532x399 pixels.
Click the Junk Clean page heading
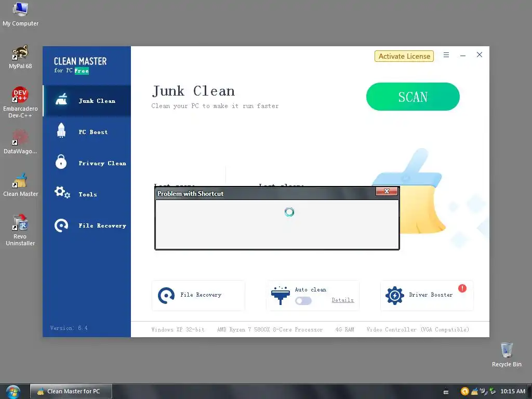[193, 91]
